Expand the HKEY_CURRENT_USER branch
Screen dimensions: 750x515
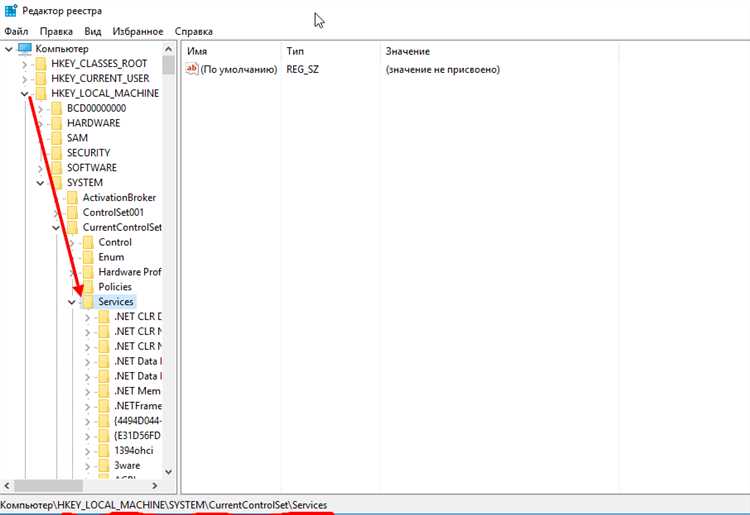pyautogui.click(x=24, y=78)
